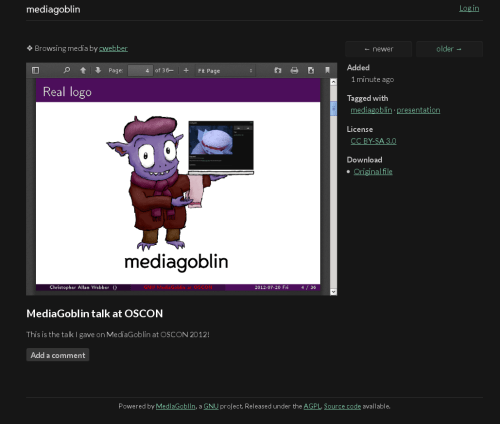Click the Log in link
The image size is (500, 424).
[x=469, y=8]
